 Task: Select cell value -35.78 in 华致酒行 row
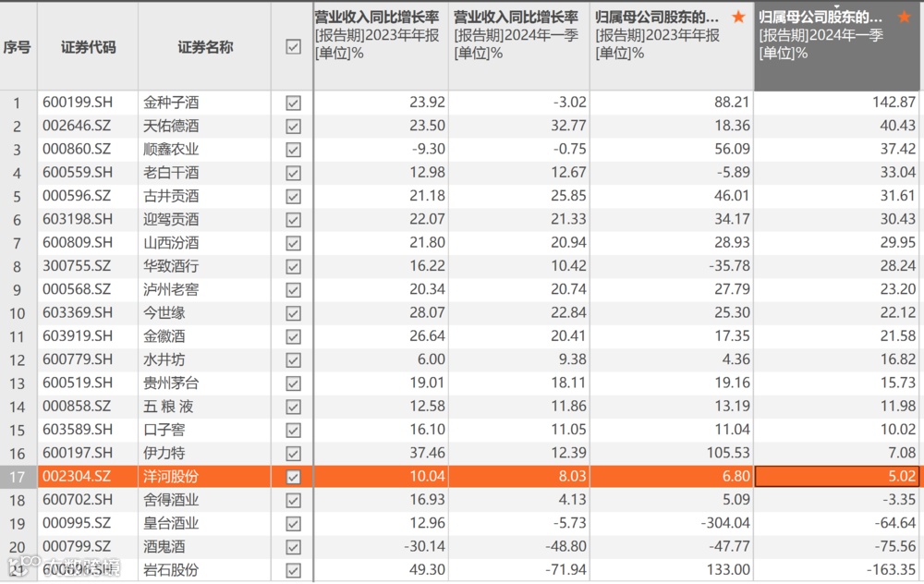point(729,266)
